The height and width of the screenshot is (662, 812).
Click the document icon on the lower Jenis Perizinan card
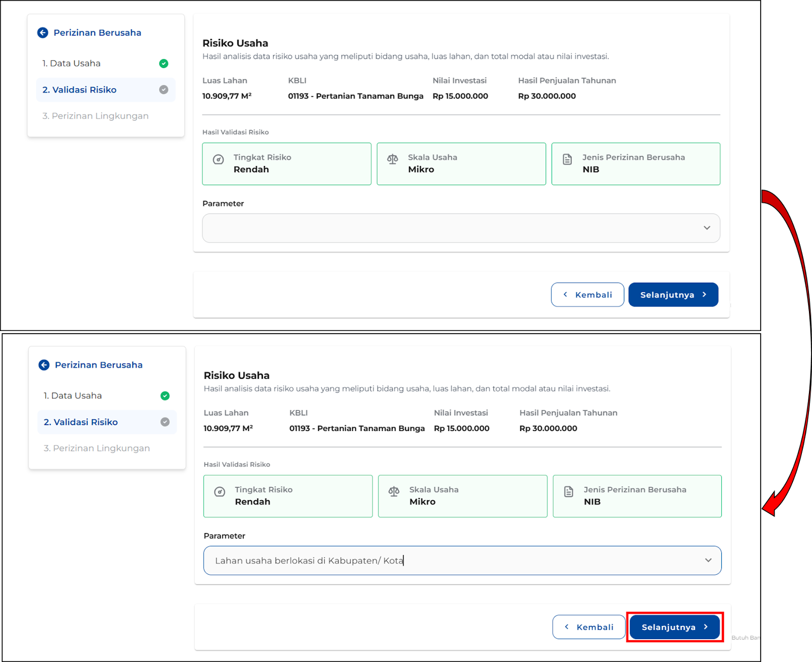568,491
